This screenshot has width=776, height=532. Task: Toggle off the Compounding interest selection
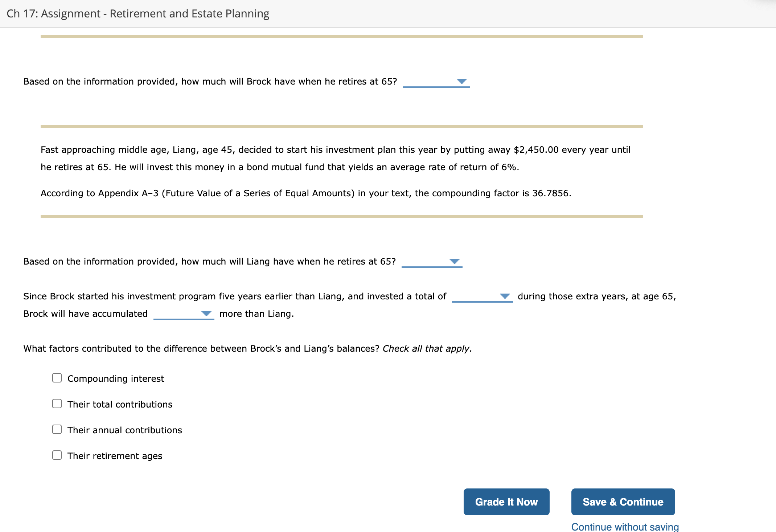click(57, 378)
